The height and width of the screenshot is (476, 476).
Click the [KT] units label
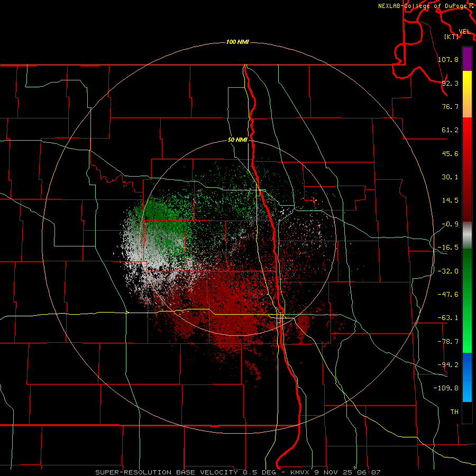pyautogui.click(x=452, y=36)
